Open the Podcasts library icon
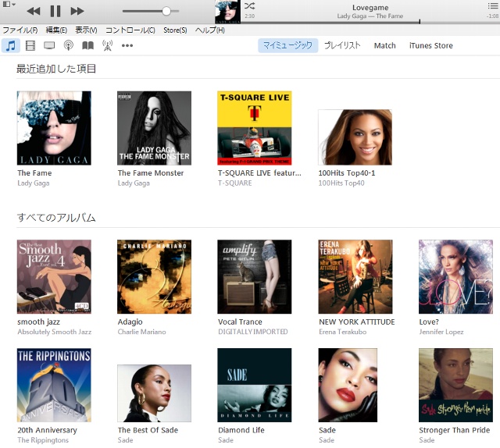The width and height of the screenshot is (500, 448). (x=68, y=45)
